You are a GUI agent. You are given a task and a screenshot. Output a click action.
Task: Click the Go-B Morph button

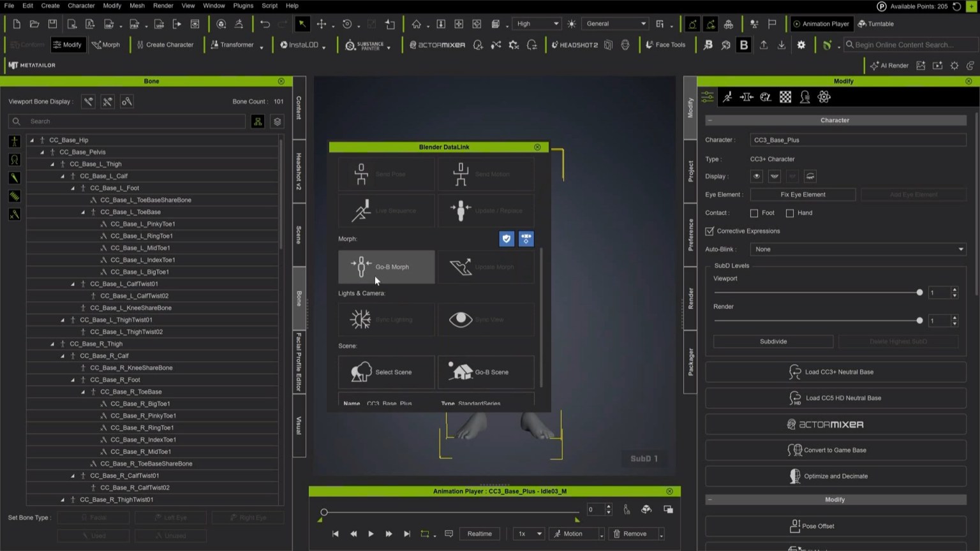coord(387,267)
